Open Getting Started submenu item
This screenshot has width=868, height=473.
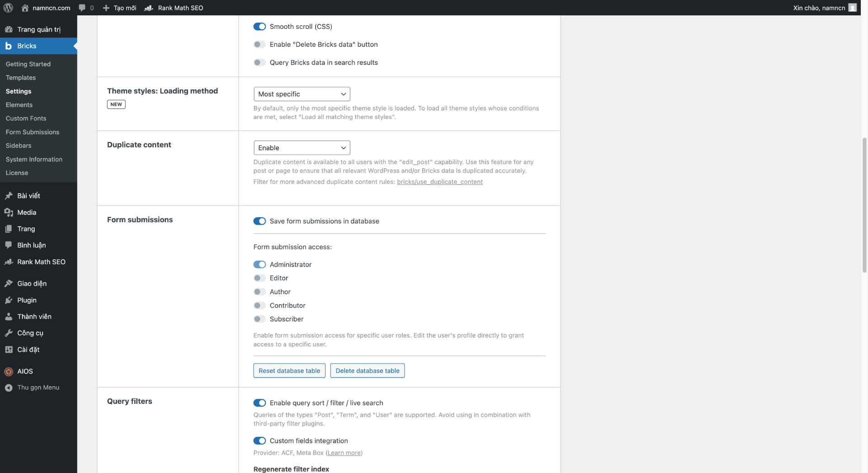coord(28,64)
